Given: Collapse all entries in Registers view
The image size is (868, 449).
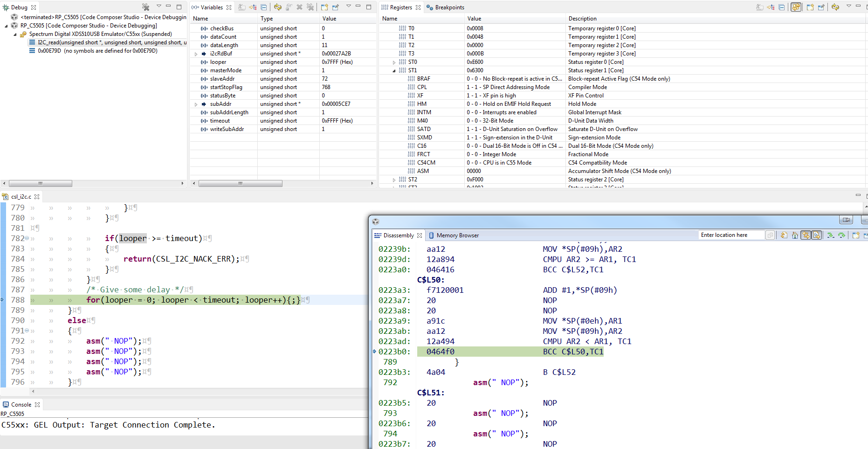Looking at the screenshot, I should 782,7.
